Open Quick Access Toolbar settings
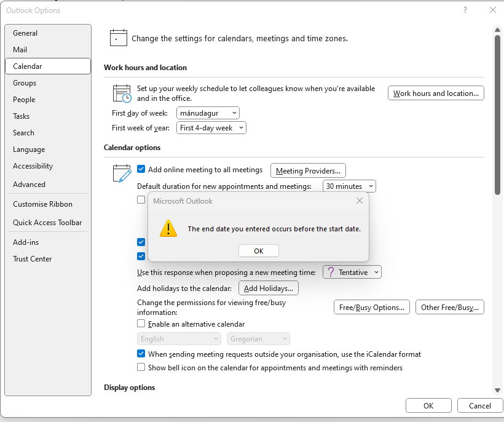Screen dimensions: 504x422 point(48,222)
